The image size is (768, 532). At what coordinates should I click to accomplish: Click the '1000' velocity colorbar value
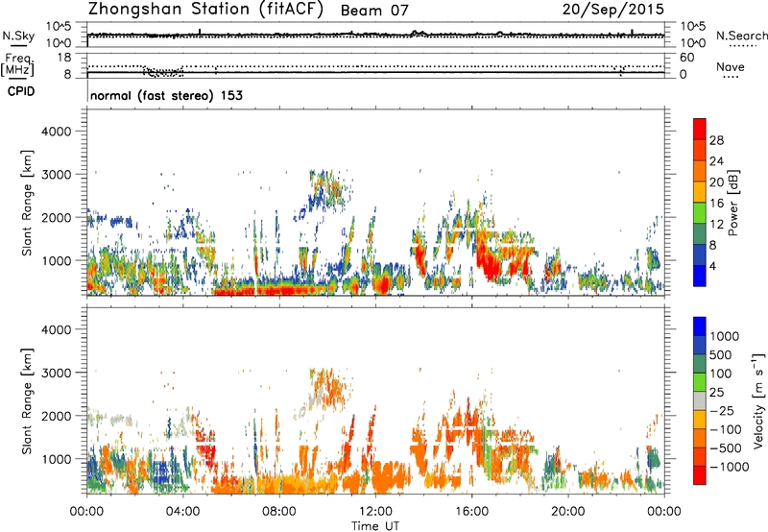point(724,336)
